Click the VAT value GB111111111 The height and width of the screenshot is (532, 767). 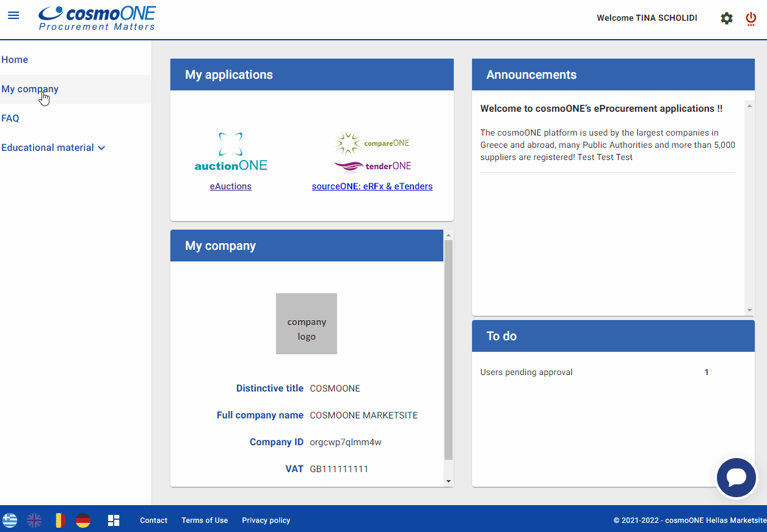pyautogui.click(x=339, y=469)
